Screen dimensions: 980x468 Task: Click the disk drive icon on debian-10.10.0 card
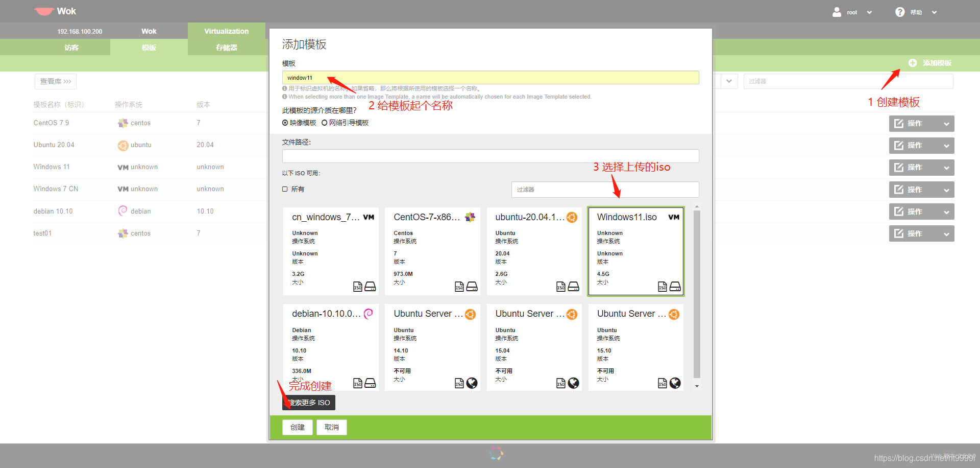click(371, 383)
